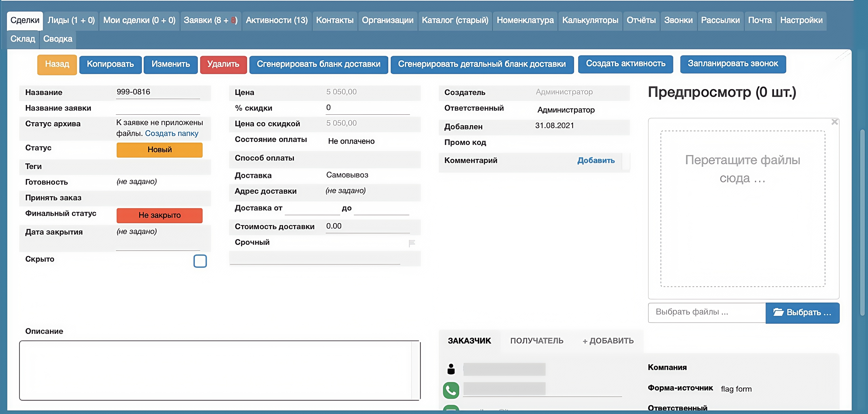The image size is (868, 414).
Task: Click Запланировать звонок button
Action: tap(733, 64)
